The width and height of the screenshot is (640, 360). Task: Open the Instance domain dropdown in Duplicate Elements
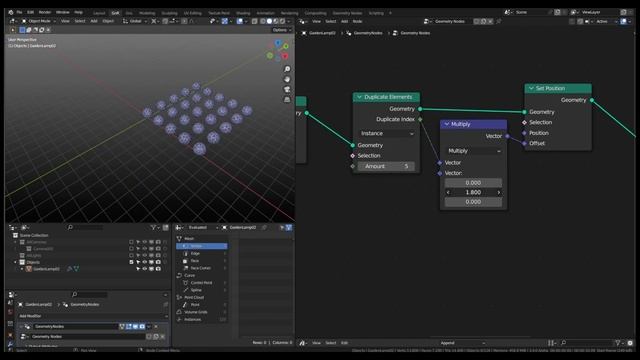click(387, 133)
